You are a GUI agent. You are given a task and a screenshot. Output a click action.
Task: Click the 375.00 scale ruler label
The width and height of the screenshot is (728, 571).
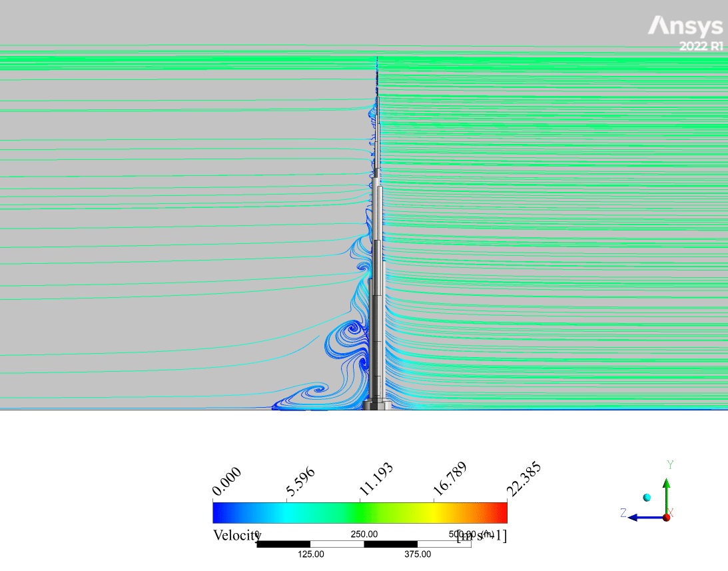(x=418, y=554)
